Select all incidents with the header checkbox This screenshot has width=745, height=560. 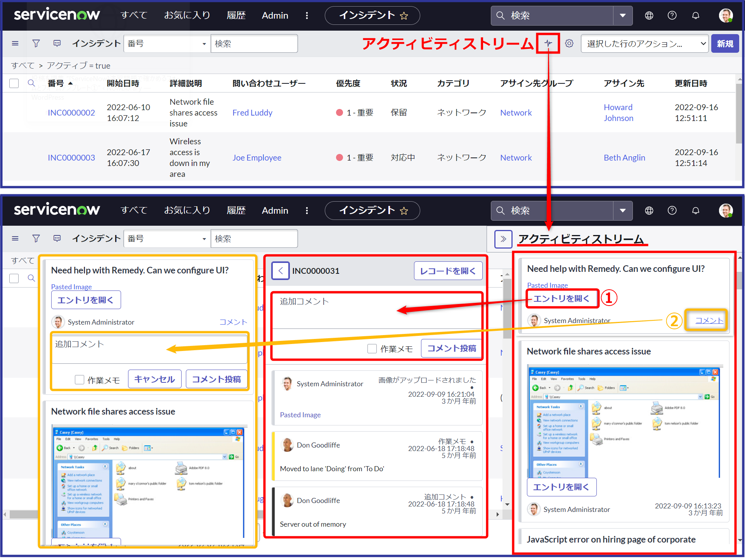point(14,83)
